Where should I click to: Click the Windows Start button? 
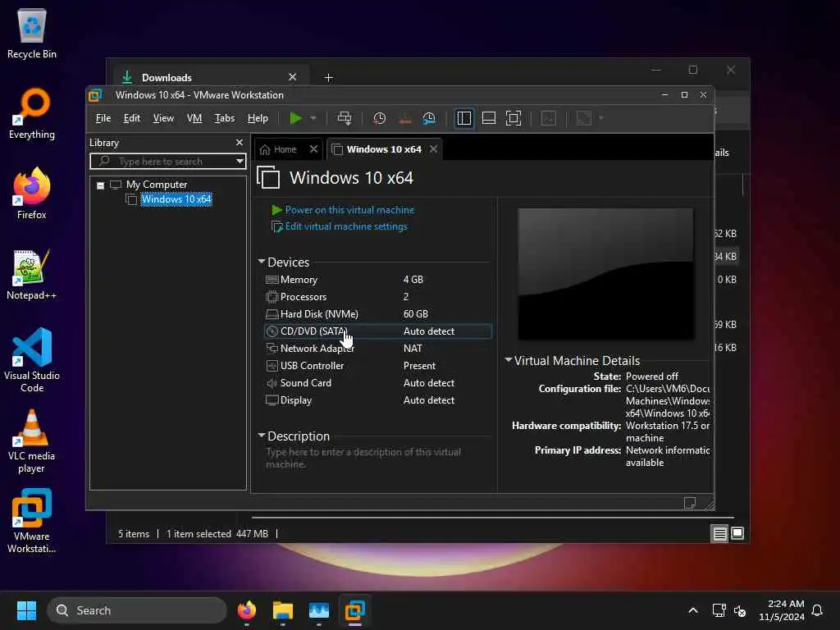coord(26,610)
